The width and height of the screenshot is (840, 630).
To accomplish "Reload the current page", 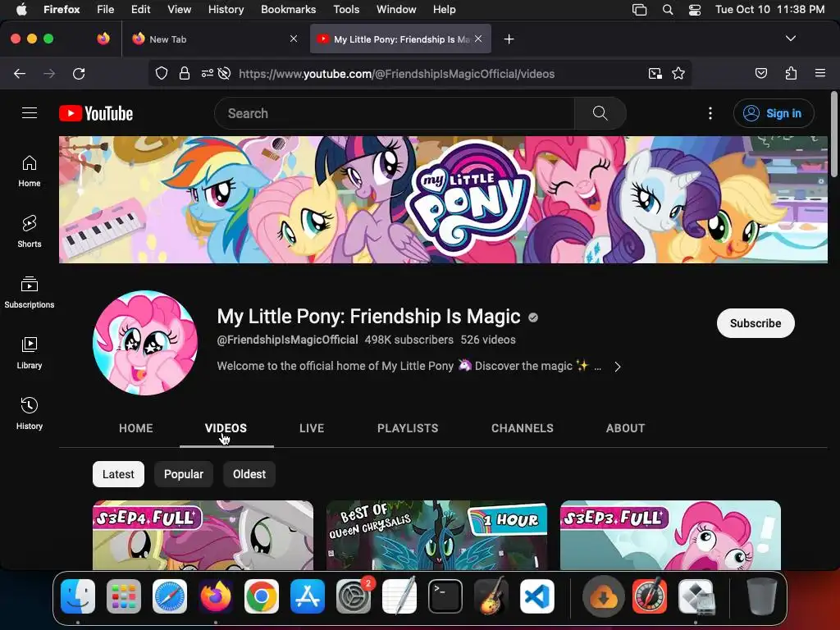I will pos(79,74).
